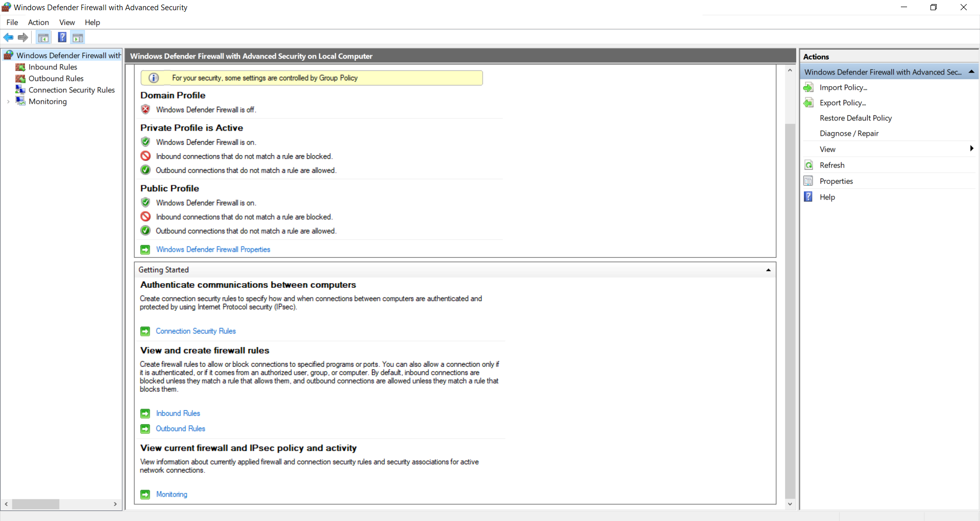The height and width of the screenshot is (521, 980).
Task: Collapse the Getting Started section
Action: (768, 270)
